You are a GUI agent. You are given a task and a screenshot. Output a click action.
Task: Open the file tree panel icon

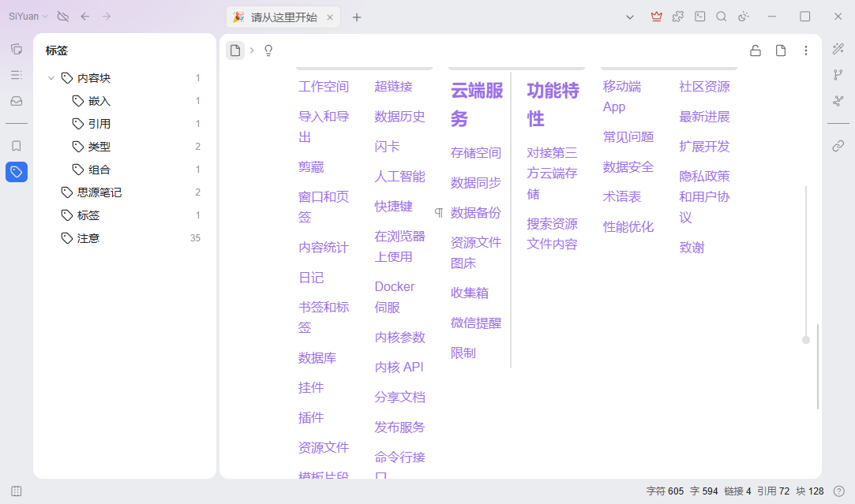tap(17, 49)
